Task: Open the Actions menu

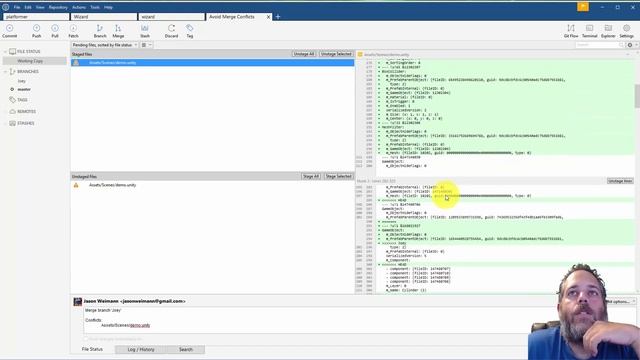Action: pos(79,7)
